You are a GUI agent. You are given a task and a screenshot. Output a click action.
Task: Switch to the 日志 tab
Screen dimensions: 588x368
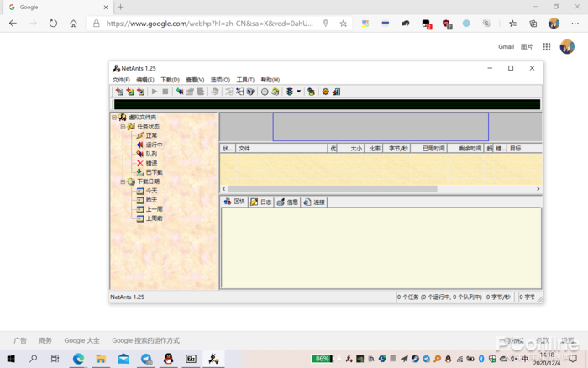pyautogui.click(x=260, y=202)
